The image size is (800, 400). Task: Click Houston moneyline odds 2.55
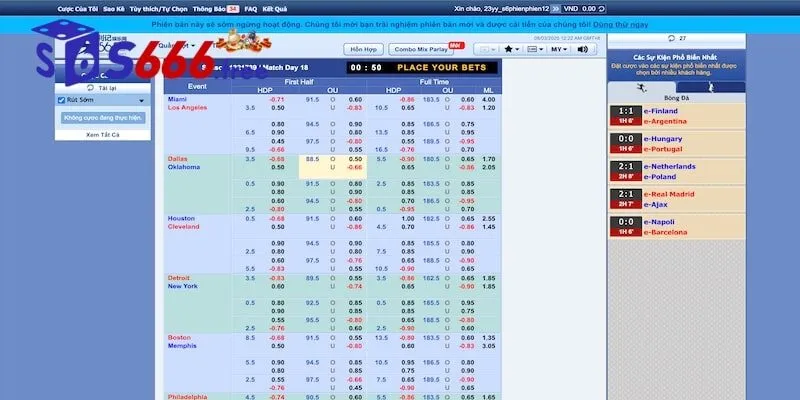(488, 219)
